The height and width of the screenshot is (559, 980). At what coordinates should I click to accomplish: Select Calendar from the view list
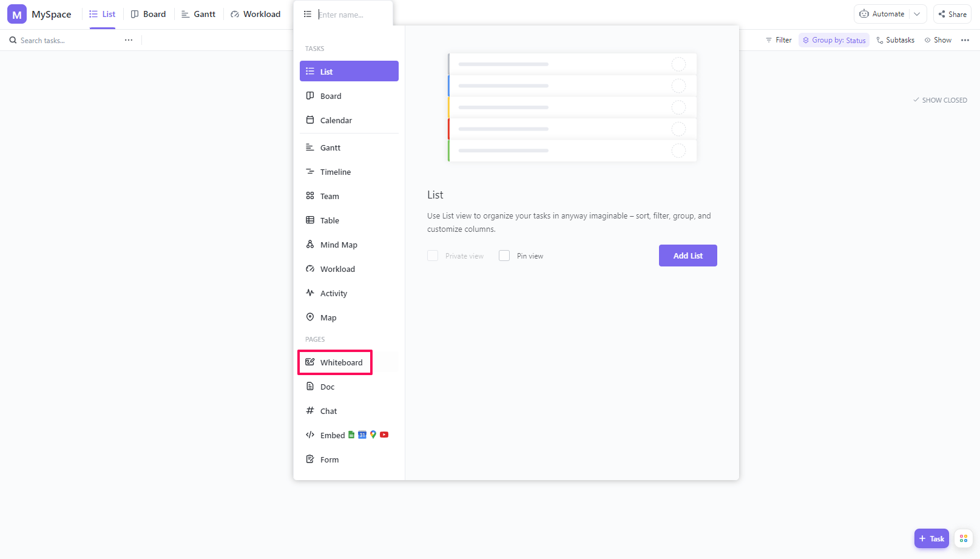click(x=336, y=120)
